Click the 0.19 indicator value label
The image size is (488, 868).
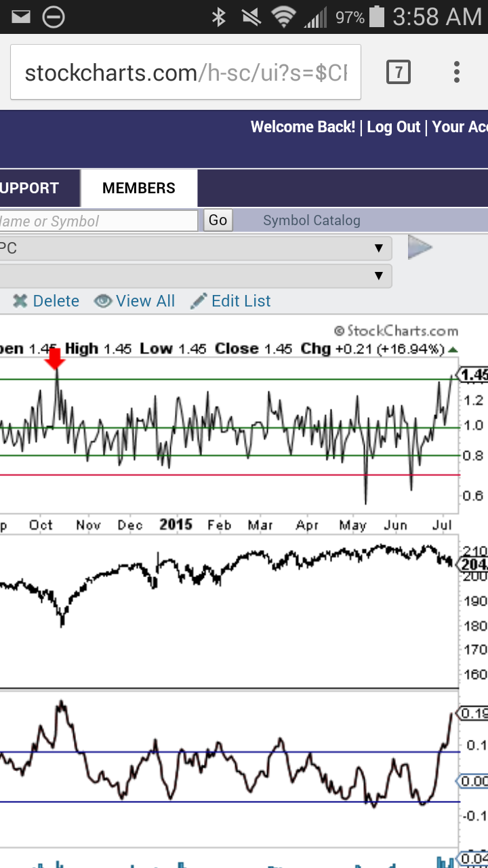(474, 713)
